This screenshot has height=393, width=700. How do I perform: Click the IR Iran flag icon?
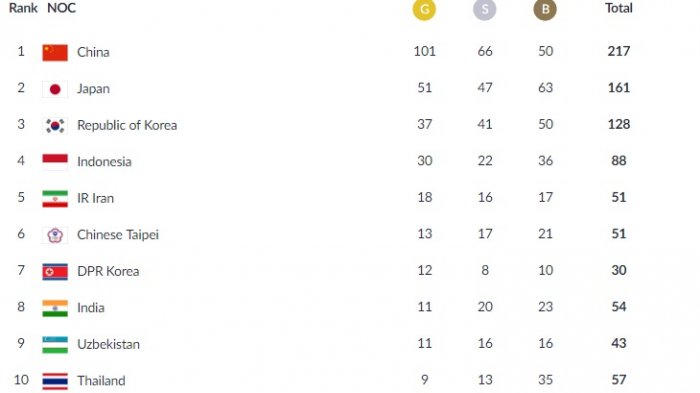coord(55,198)
